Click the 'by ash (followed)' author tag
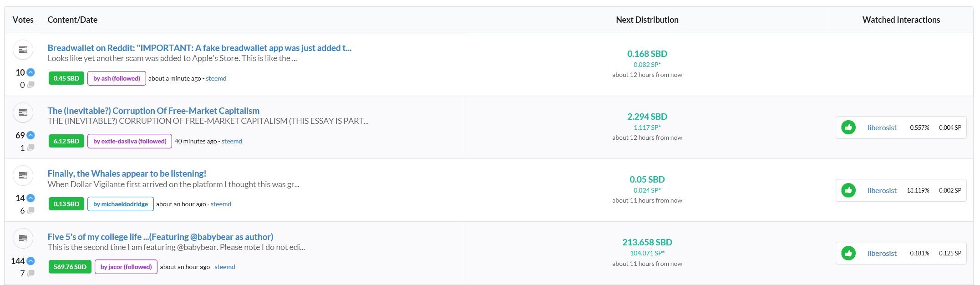Screen dimensions: 980x285 [x=117, y=78]
